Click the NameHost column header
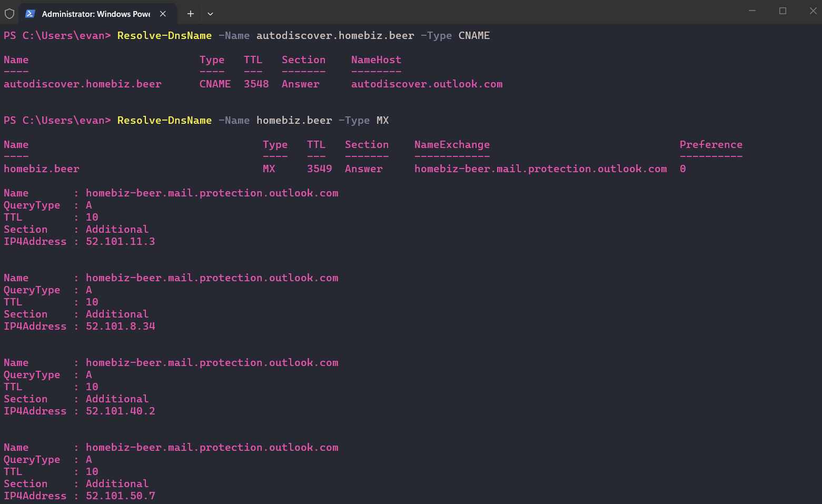This screenshot has width=822, height=504. click(376, 60)
